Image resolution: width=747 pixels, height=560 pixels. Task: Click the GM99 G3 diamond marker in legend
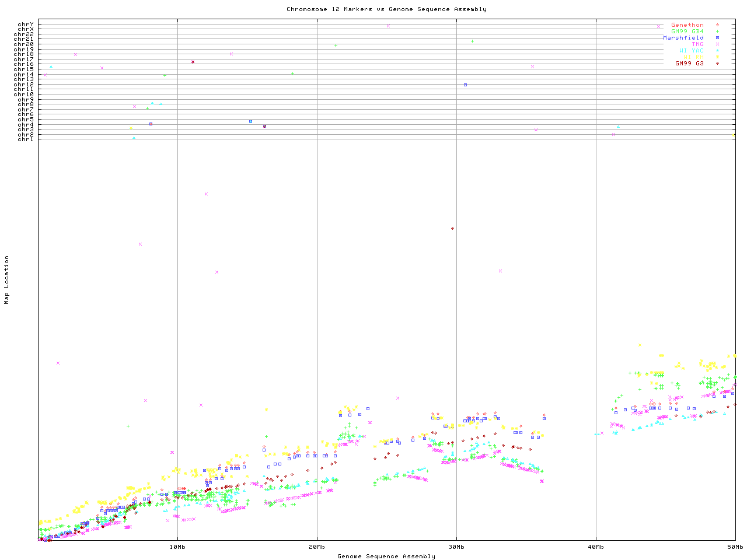point(717,64)
